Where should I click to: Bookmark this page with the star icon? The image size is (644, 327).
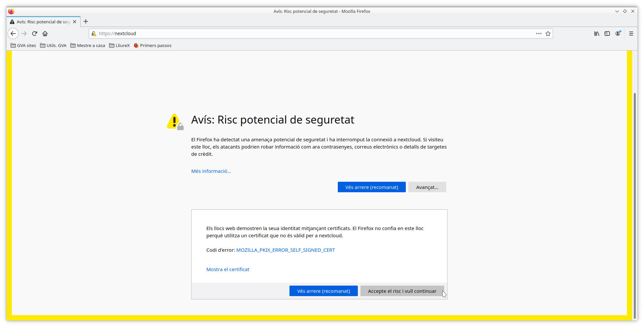548,34
